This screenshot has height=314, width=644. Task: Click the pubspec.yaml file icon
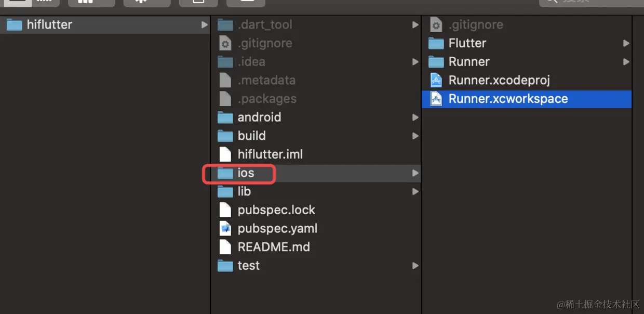225,228
